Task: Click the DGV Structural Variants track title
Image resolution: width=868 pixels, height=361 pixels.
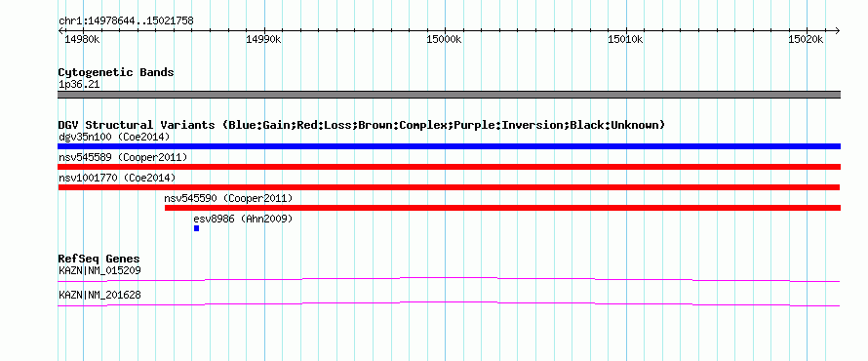Action: tap(362, 125)
